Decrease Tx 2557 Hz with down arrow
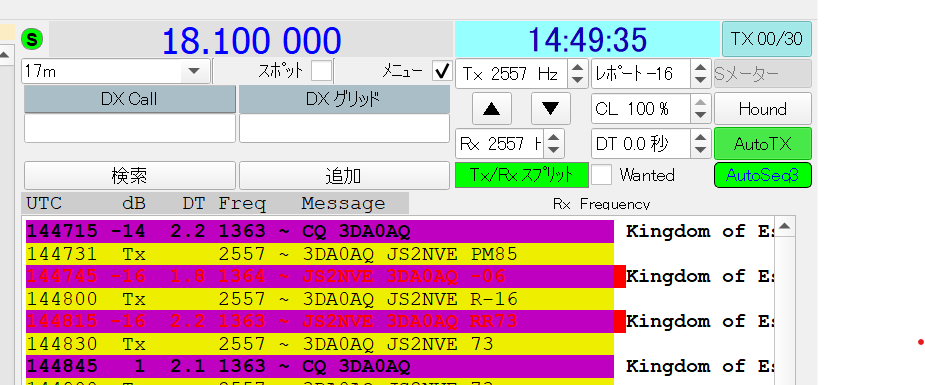The width and height of the screenshot is (925, 385). pyautogui.click(x=578, y=80)
